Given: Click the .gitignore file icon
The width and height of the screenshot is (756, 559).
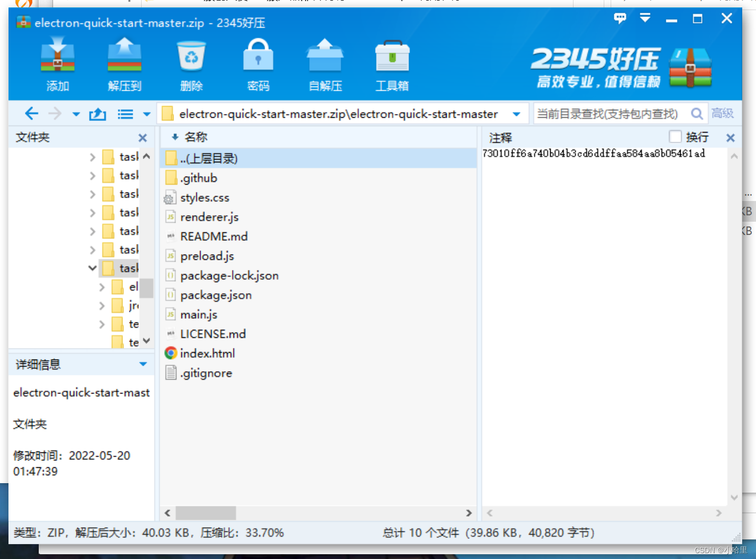Looking at the screenshot, I should [171, 373].
